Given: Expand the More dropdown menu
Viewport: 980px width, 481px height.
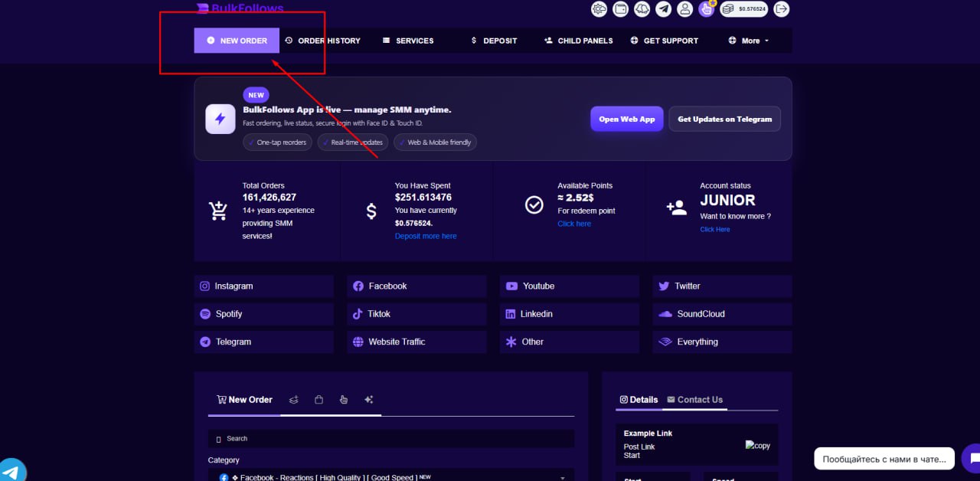Looking at the screenshot, I should point(749,41).
